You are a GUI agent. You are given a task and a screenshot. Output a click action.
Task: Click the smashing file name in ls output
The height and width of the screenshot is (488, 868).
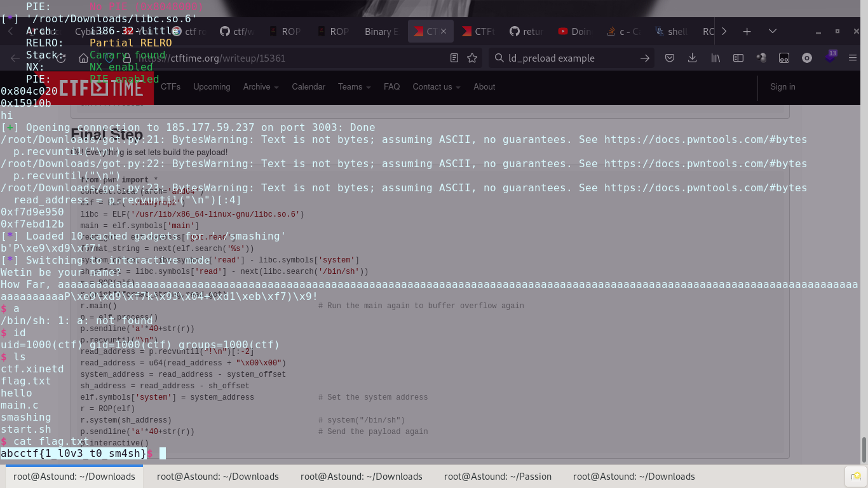pyautogui.click(x=25, y=417)
